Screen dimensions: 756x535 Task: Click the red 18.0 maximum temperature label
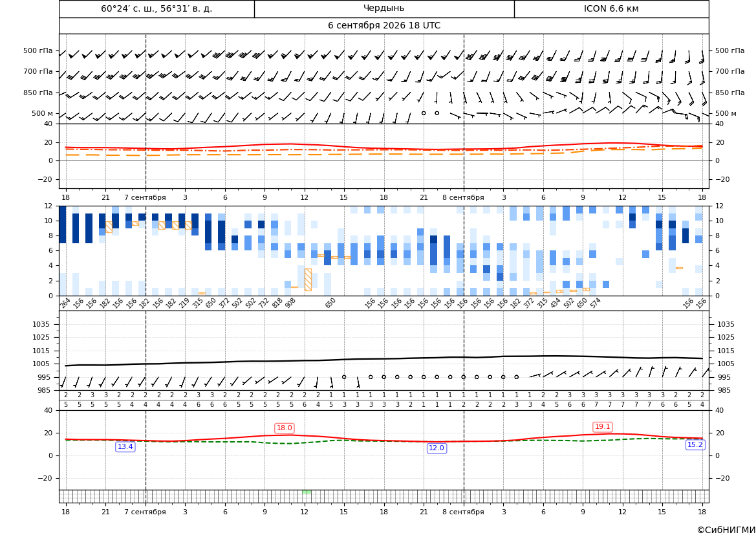click(x=284, y=428)
